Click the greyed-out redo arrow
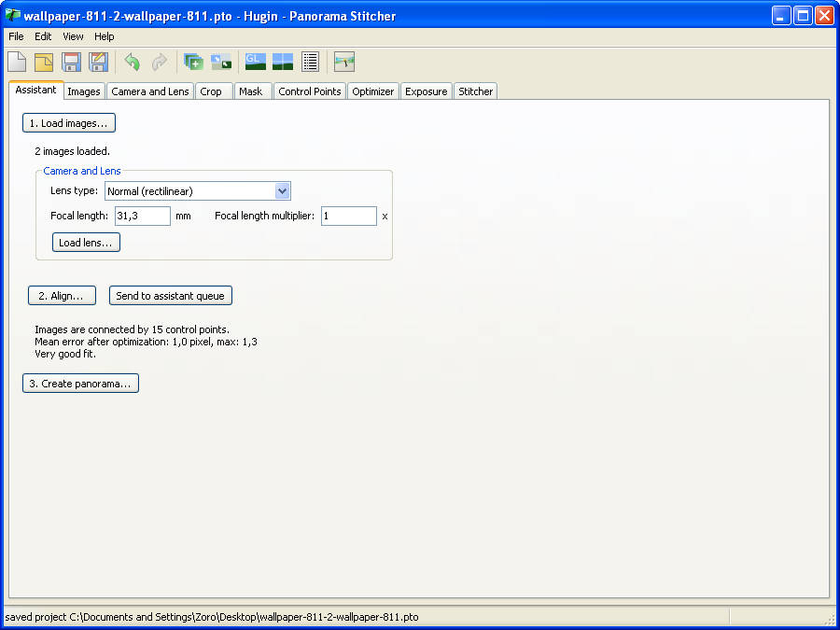The height and width of the screenshot is (630, 840). (159, 62)
